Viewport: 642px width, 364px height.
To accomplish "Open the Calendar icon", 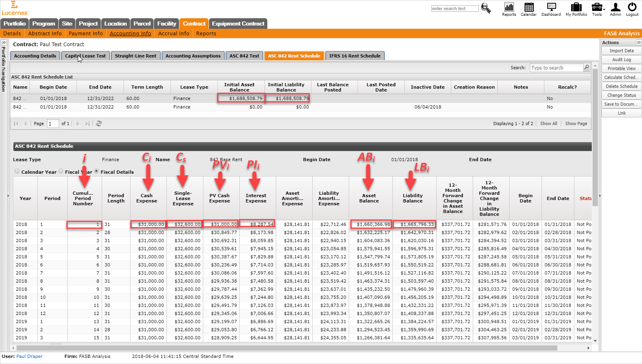I will (529, 9).
